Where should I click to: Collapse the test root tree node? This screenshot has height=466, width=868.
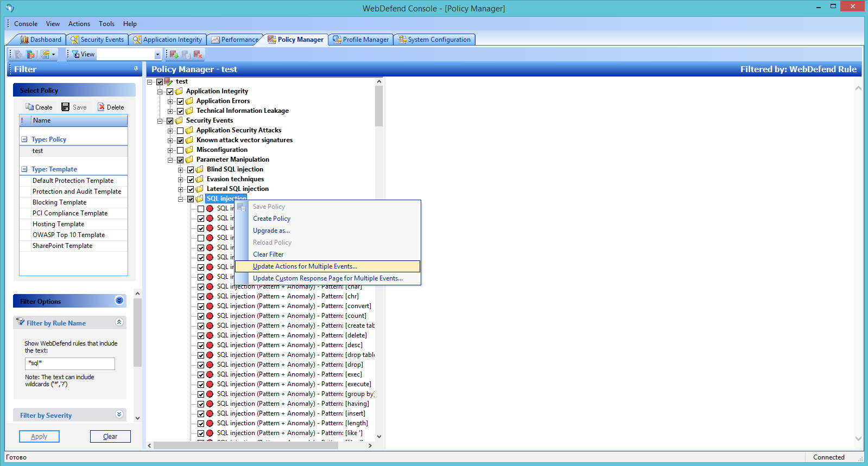(149, 82)
